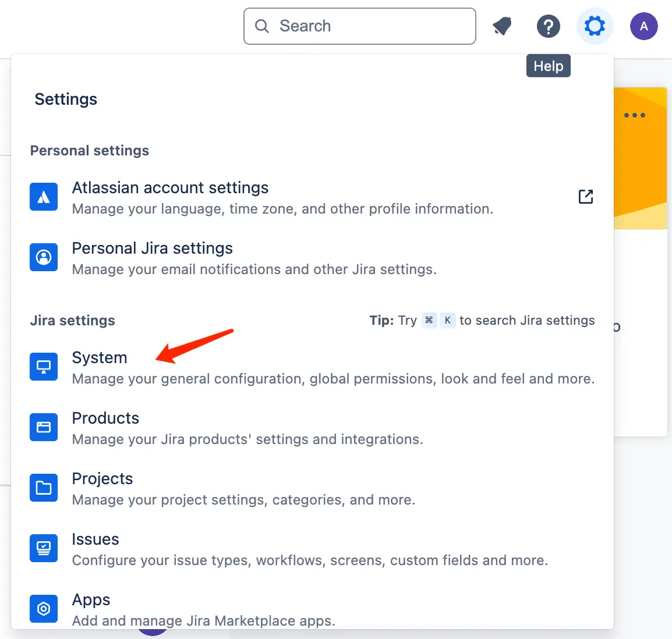Image resolution: width=672 pixels, height=639 pixels.
Task: Click the Personal Jira settings icon
Action: point(44,257)
